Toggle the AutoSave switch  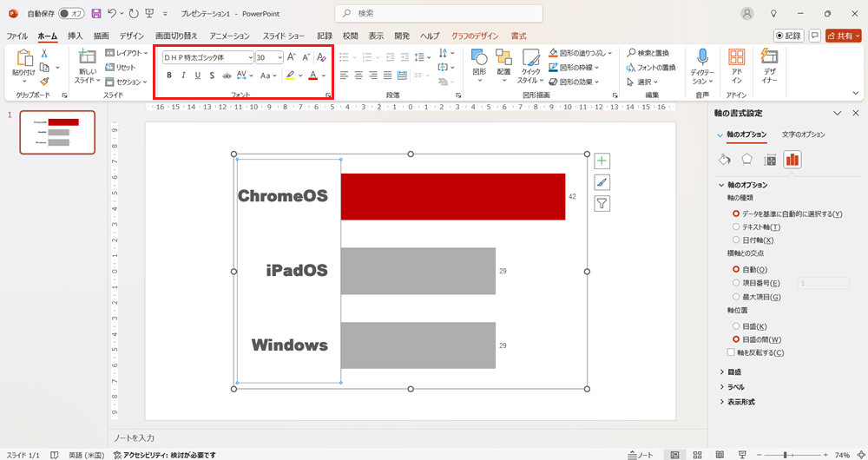(x=71, y=14)
